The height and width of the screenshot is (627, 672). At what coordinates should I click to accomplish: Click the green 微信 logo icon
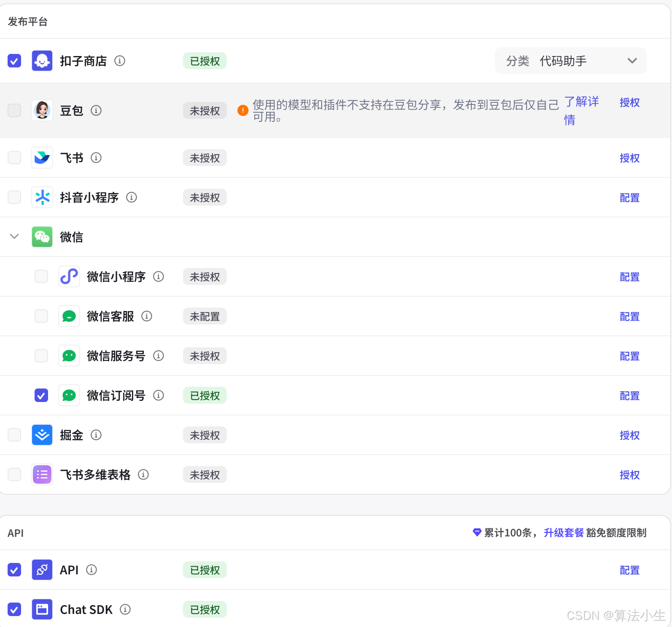pyautogui.click(x=42, y=237)
